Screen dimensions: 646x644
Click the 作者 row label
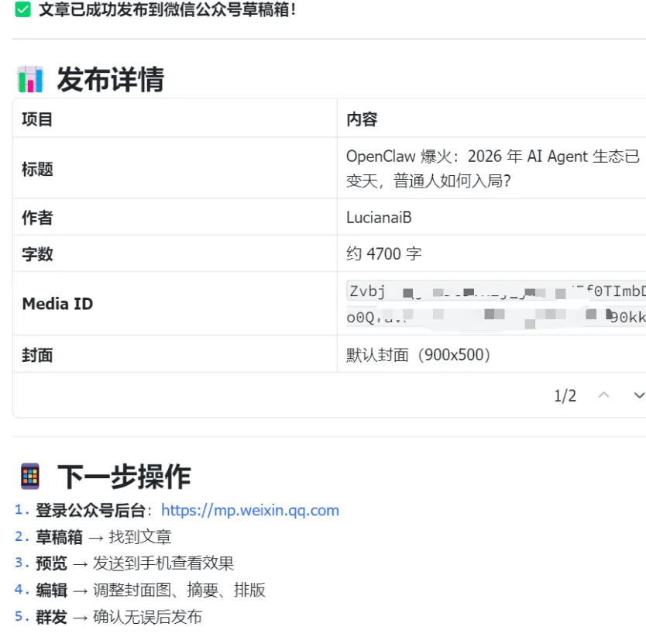37,218
